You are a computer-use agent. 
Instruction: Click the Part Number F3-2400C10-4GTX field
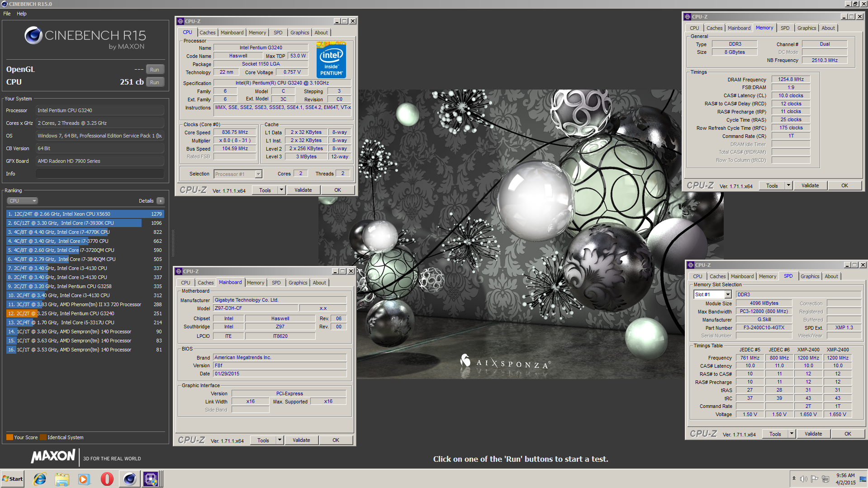764,327
